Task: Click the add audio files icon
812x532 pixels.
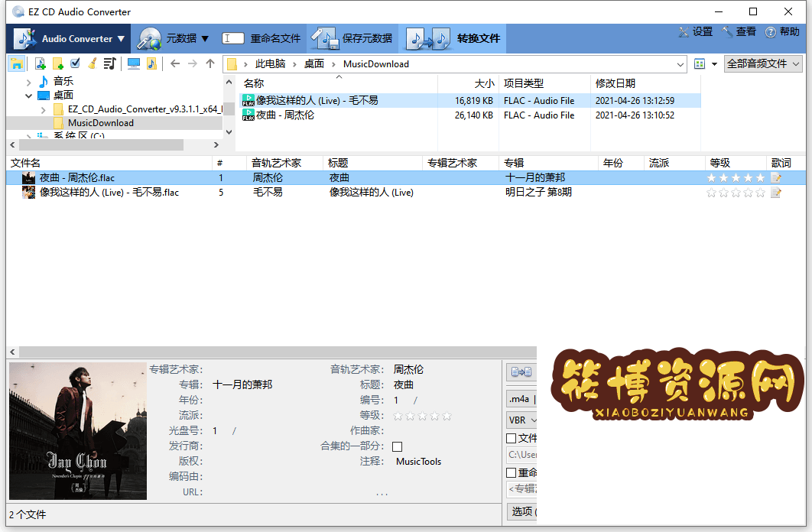Action: (40, 63)
